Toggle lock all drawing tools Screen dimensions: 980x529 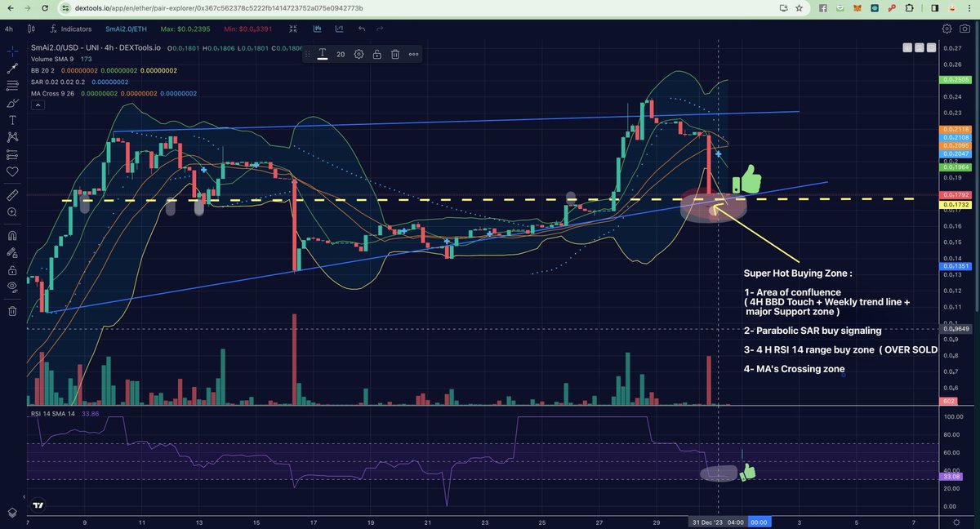point(11,269)
